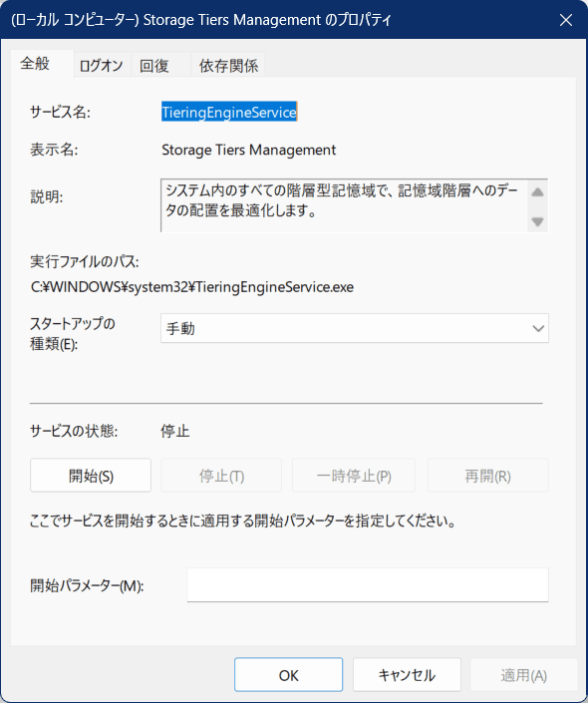Open the ログオン tab
Viewport: 588px width, 703px height.
point(102,66)
